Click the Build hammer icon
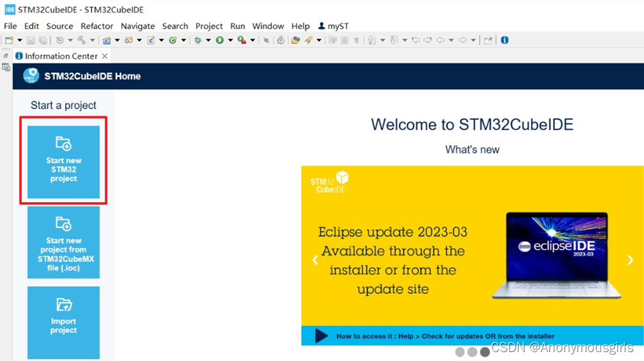Screen dimensions: 644x361 pyautogui.click(x=82, y=40)
